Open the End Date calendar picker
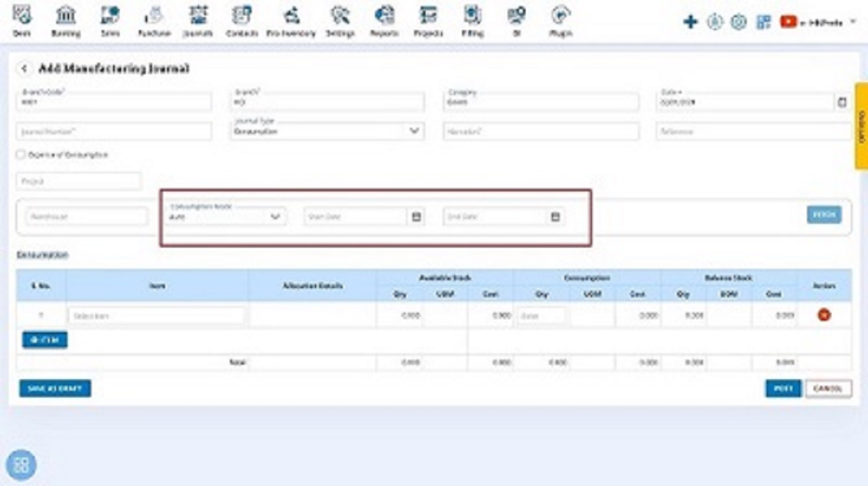Screen dimensions: 868x486 pos(555,217)
